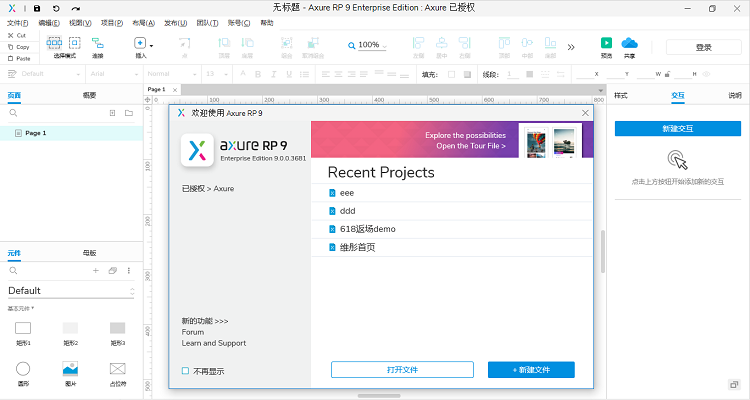Viewport: 750px width, 400px height.
Task: Click the cloud Share icon
Action: [629, 43]
